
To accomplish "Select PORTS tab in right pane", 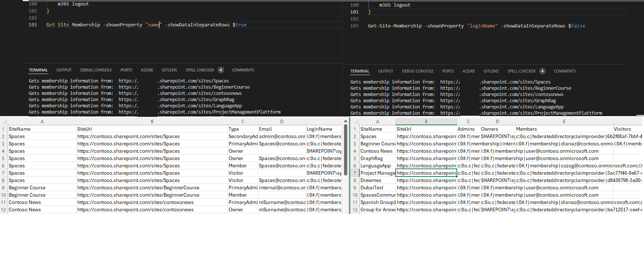I will click(448, 71).
